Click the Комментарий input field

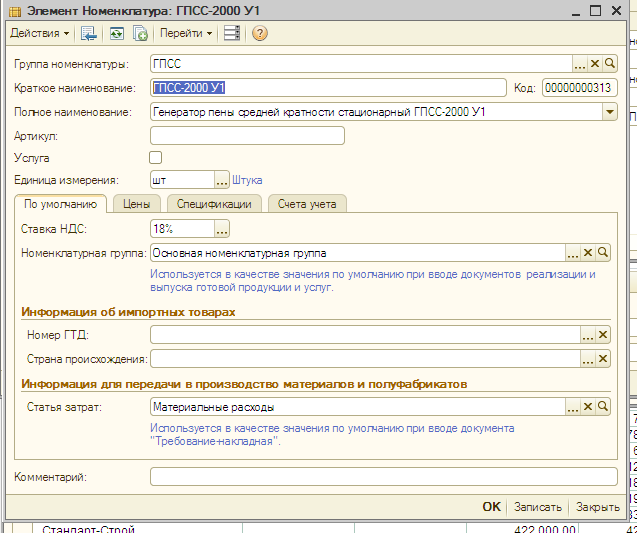pyautogui.click(x=384, y=477)
